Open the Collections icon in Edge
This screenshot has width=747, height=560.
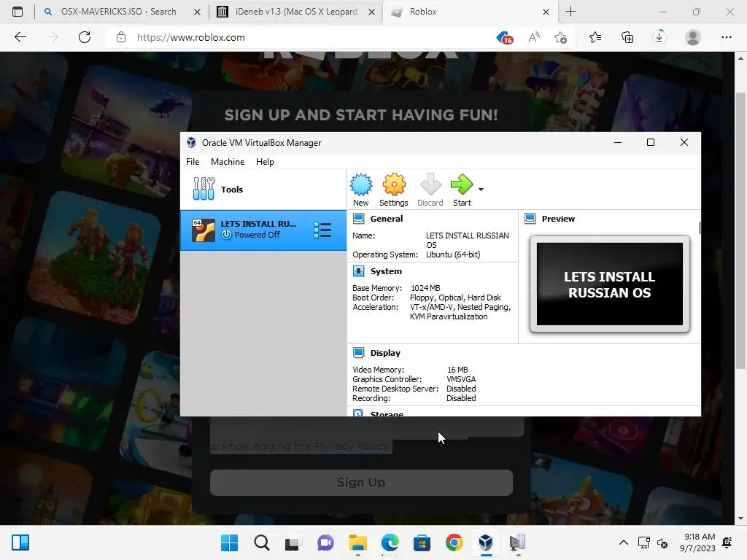(627, 37)
